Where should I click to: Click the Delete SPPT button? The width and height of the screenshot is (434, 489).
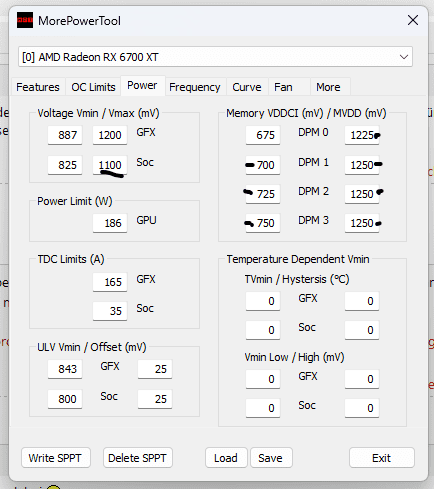pos(138,458)
